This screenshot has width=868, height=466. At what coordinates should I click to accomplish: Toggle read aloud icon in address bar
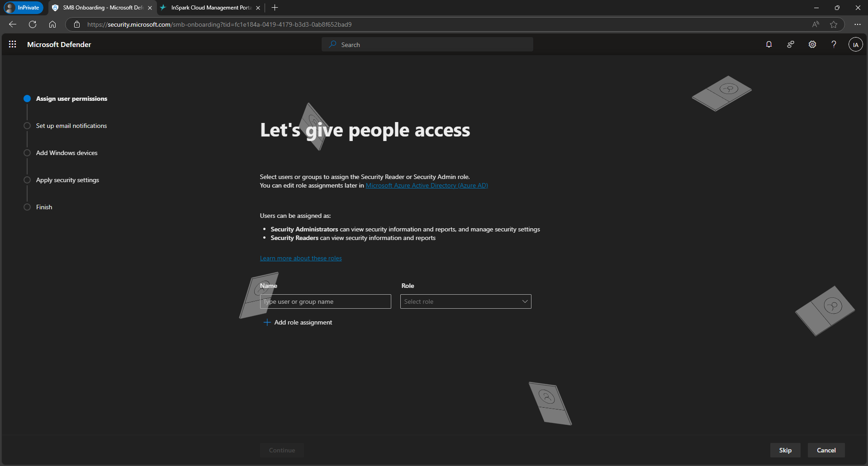click(816, 24)
